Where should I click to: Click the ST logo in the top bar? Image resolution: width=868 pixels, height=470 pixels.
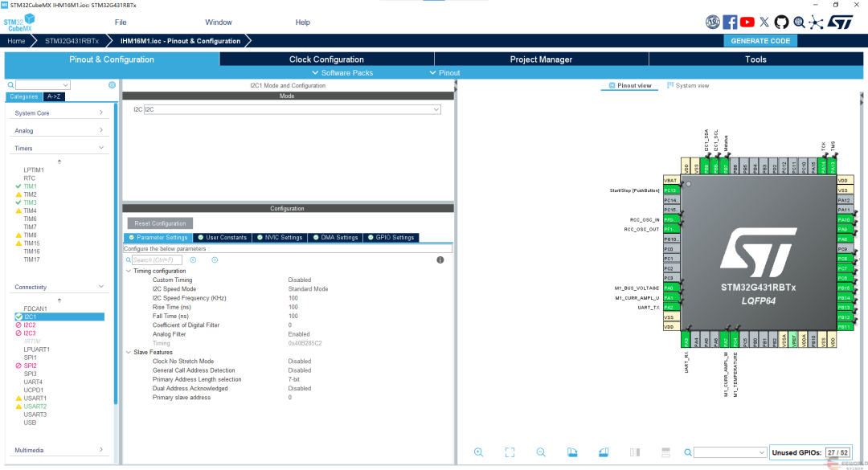coord(841,22)
